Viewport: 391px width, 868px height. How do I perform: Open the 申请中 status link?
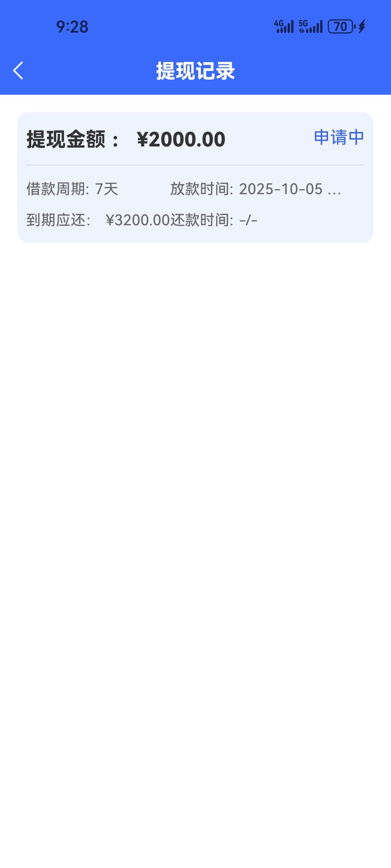click(x=339, y=137)
